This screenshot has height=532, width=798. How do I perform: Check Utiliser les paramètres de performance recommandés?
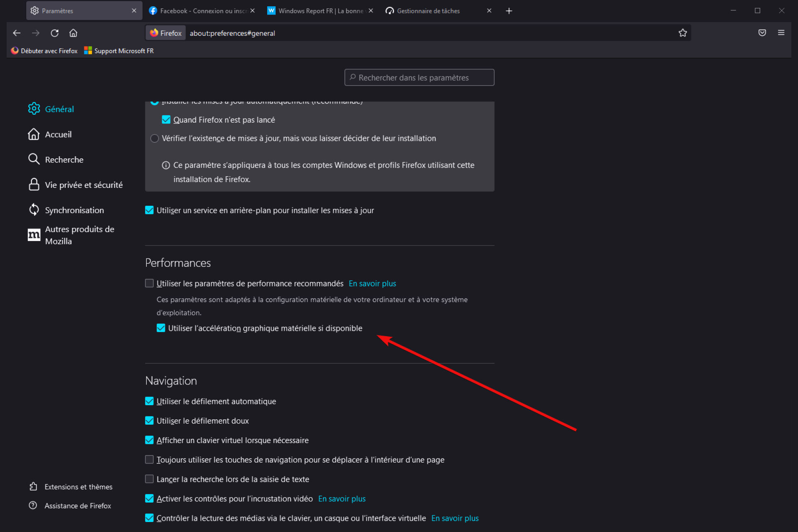[149, 283]
